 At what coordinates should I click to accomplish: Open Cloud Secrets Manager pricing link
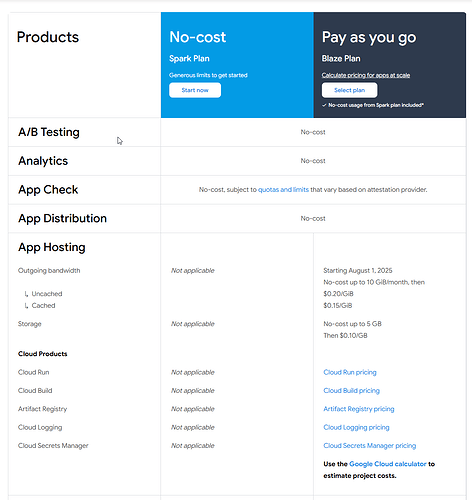369,446
